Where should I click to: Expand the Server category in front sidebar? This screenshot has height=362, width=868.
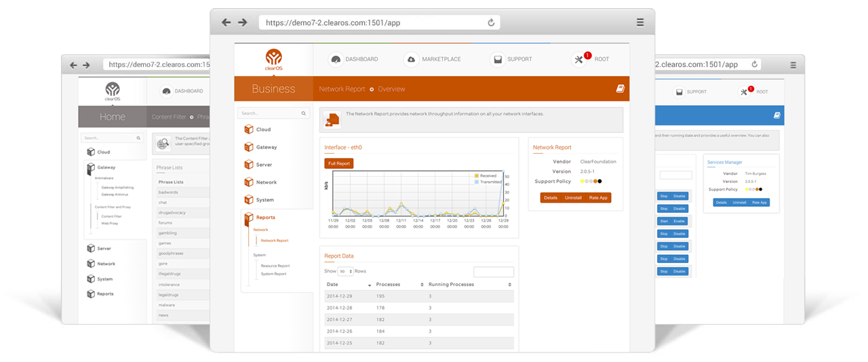click(258, 165)
